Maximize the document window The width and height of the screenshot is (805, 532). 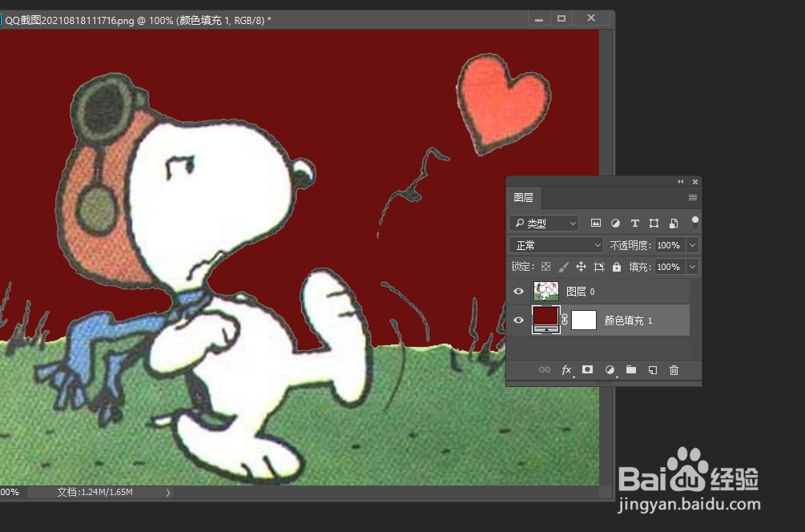(x=561, y=18)
